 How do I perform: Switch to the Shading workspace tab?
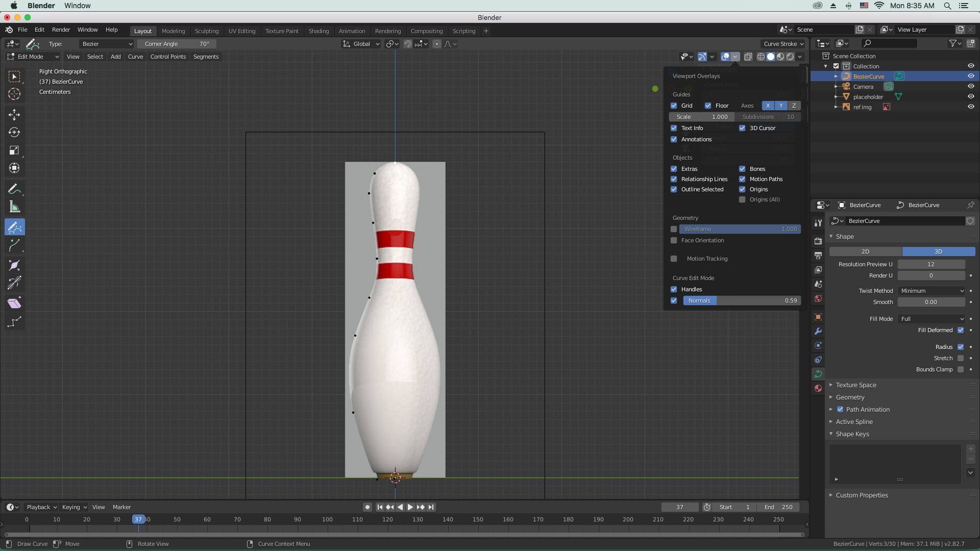click(x=318, y=31)
